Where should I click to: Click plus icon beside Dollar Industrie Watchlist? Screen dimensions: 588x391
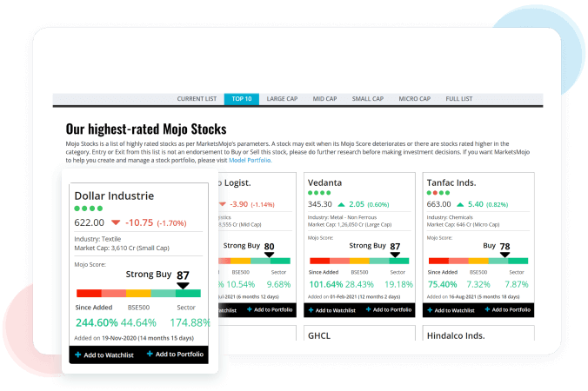pos(78,355)
